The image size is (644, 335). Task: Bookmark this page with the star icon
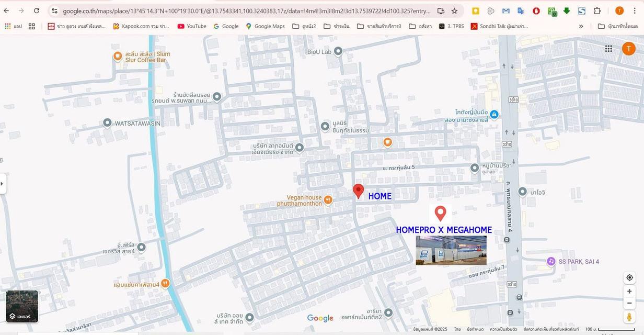click(454, 11)
